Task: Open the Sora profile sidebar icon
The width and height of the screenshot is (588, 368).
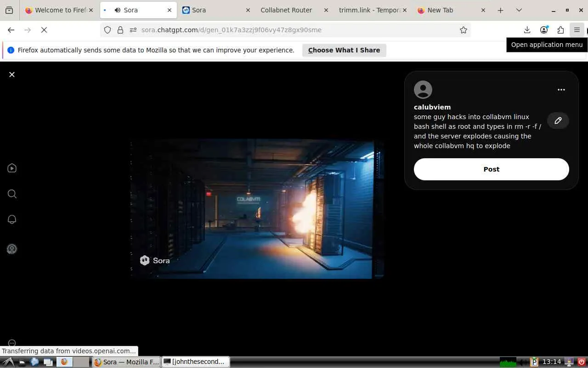Action: click(12, 249)
